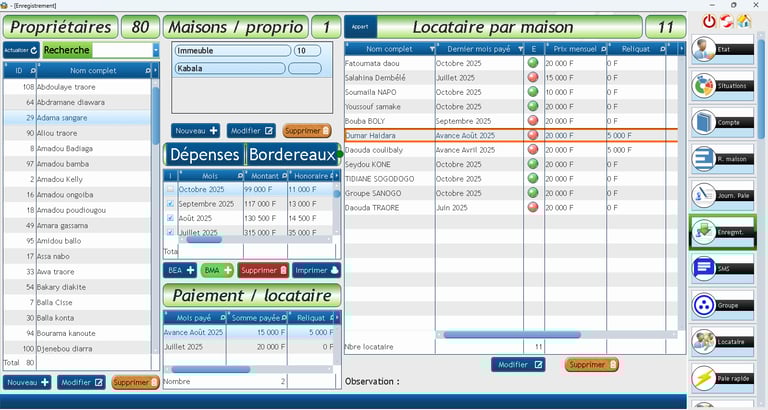
Task: Click filter icon in Dernier mois payé header
Action: point(520,49)
